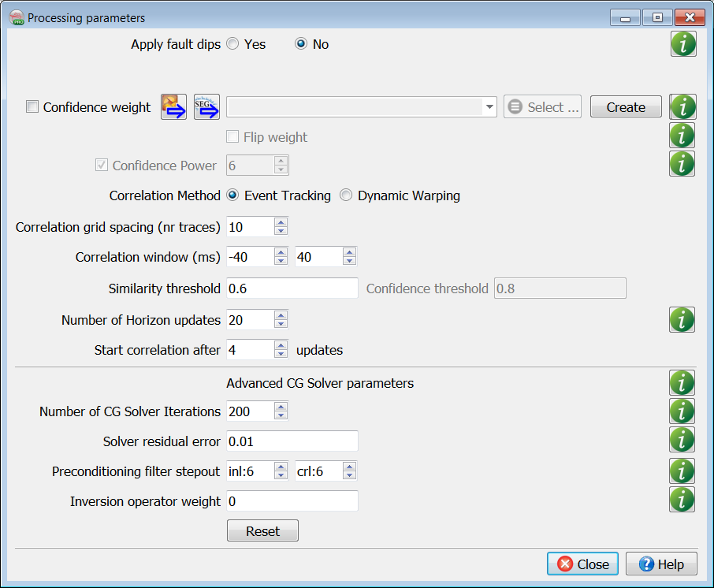Click the Close button at bottom
Viewport: 714px width, 588px height.
[x=583, y=564]
